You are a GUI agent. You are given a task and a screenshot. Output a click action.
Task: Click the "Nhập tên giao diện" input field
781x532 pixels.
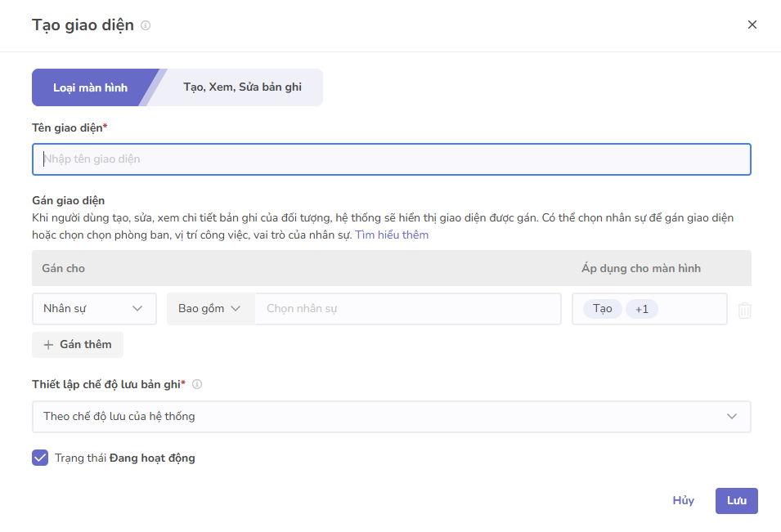(391, 159)
